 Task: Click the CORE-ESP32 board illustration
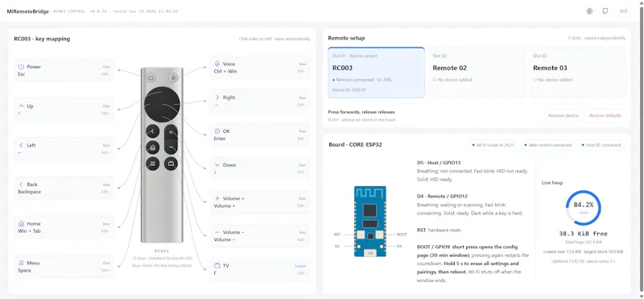click(370, 222)
